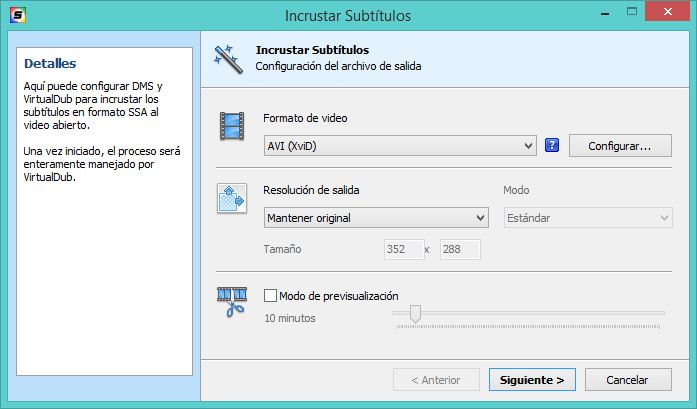Expand the Resolución de salida dropdown

tap(375, 218)
